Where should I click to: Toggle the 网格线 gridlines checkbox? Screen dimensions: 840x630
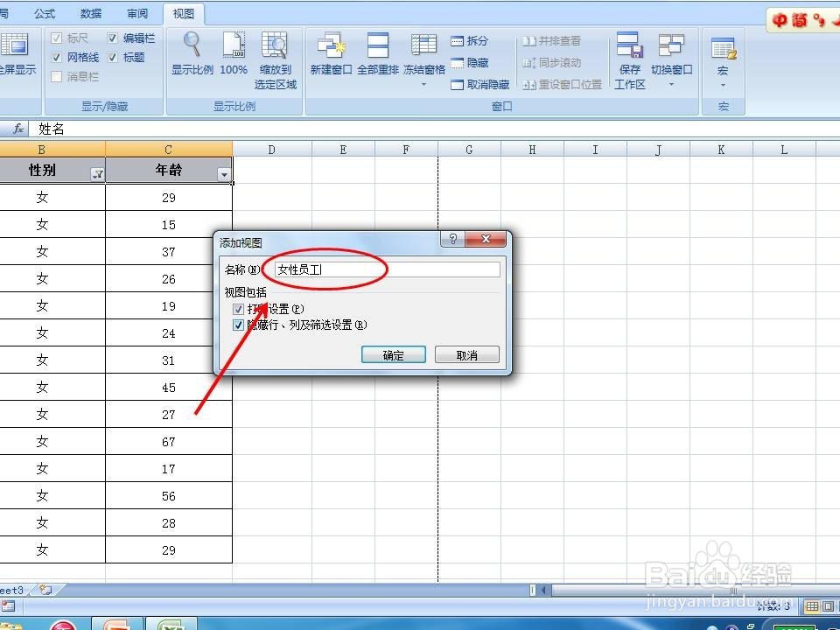57,58
